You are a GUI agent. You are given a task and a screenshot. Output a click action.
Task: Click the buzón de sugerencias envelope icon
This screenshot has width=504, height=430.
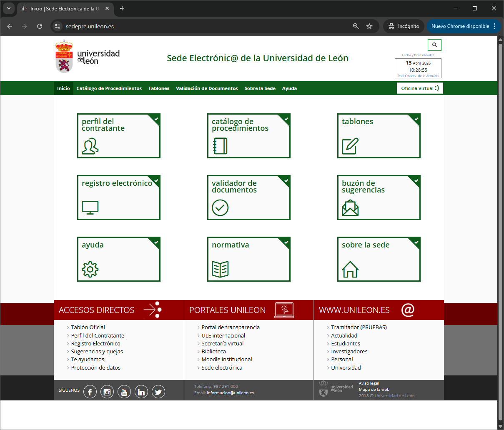coord(350,207)
